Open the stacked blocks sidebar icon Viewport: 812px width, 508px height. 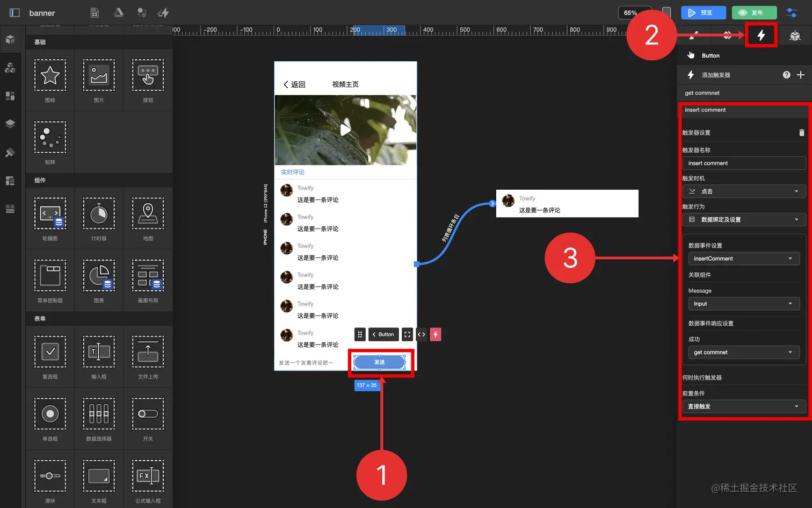pyautogui.click(x=10, y=68)
